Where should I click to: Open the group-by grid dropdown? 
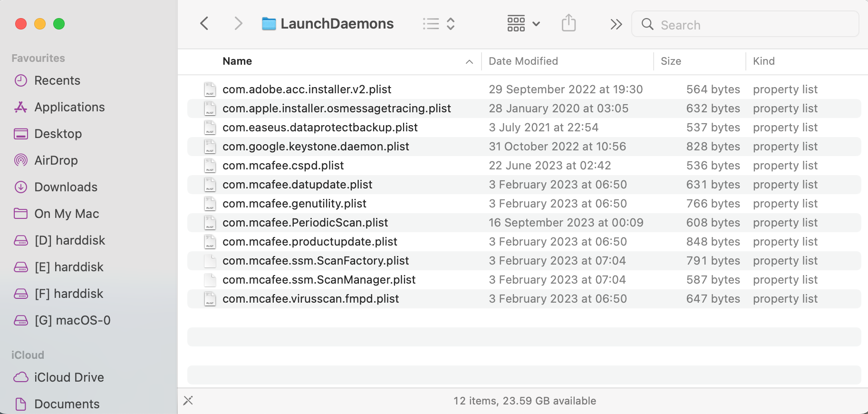tap(524, 23)
